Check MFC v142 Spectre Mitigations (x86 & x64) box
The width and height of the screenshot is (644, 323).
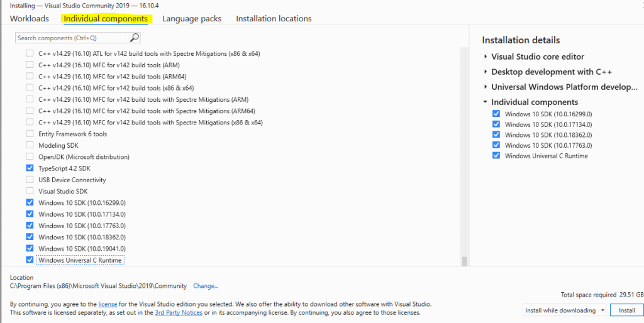point(30,123)
